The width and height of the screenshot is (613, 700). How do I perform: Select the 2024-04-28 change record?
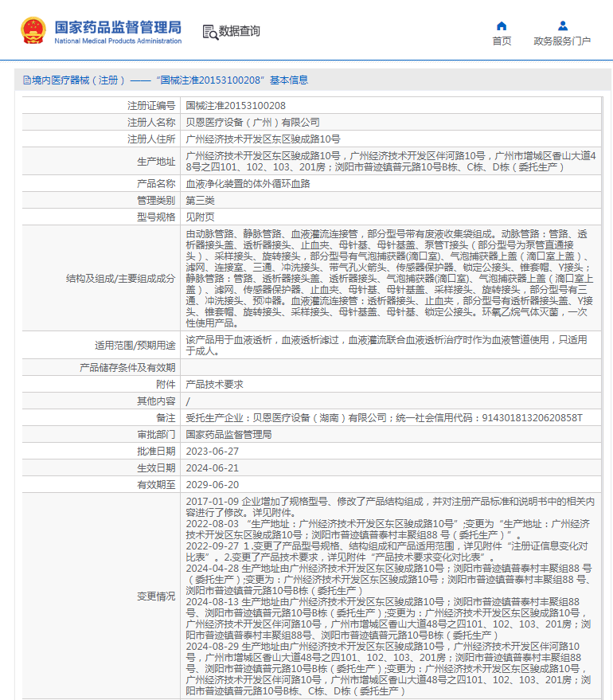(x=389, y=580)
